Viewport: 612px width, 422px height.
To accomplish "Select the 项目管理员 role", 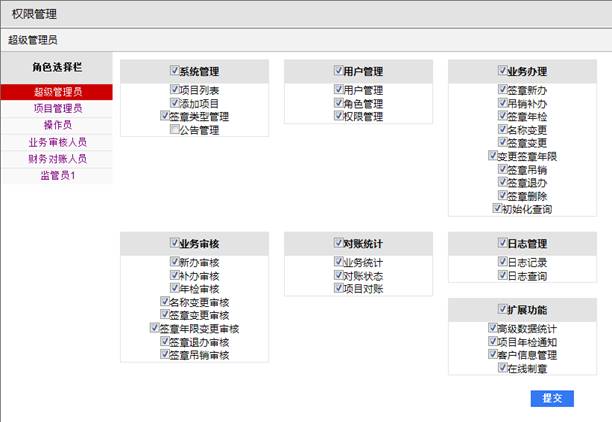I will (57, 108).
